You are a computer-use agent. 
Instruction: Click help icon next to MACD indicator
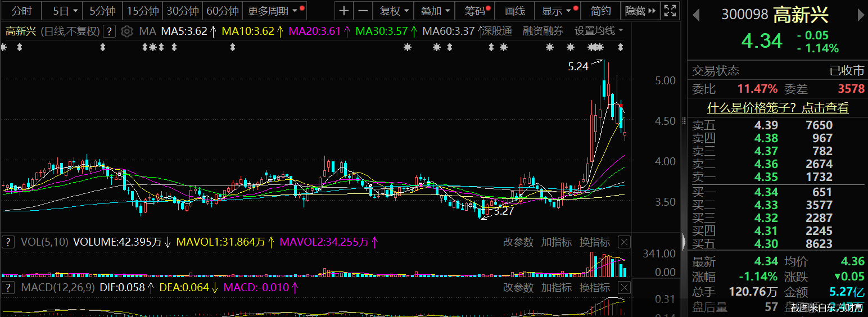coord(8,288)
